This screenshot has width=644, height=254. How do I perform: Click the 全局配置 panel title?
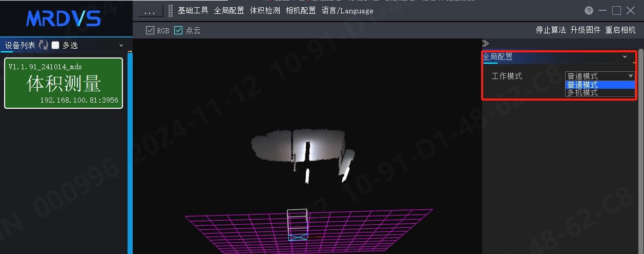497,57
